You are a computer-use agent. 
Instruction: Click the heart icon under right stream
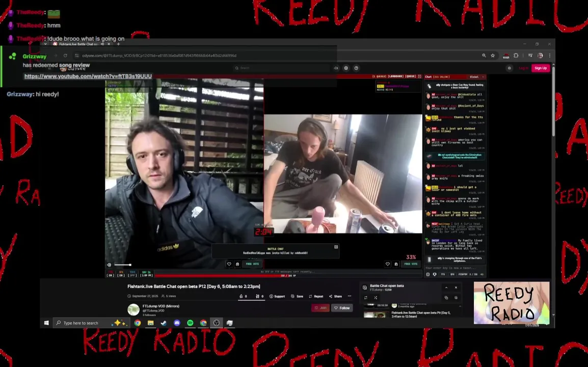pos(388,264)
